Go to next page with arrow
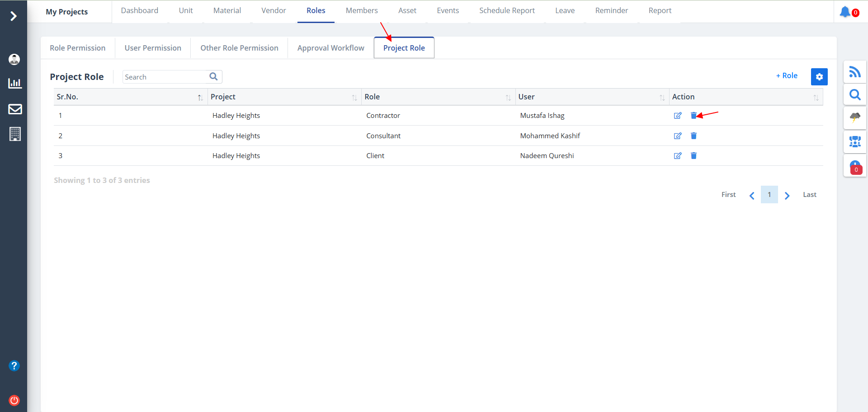Viewport: 868px width, 412px height. (x=787, y=195)
